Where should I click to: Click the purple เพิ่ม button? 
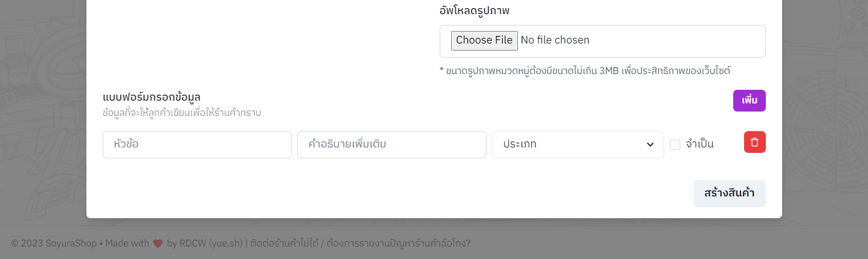click(x=749, y=101)
